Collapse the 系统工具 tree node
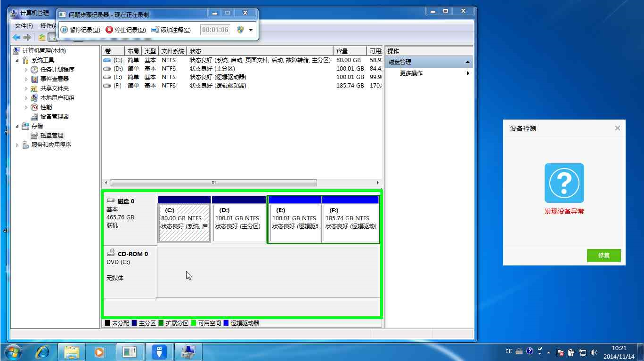Viewport: 644px width, 361px height. (x=17, y=60)
